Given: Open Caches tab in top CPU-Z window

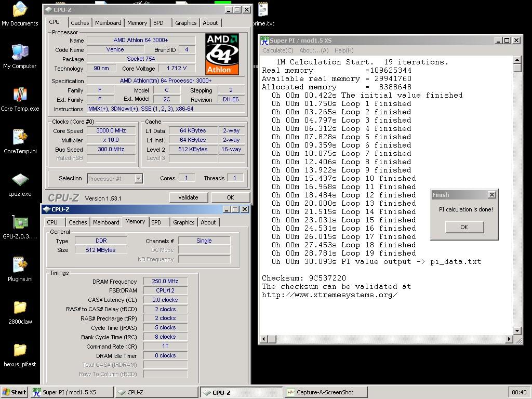Looking at the screenshot, I should 79,23.
